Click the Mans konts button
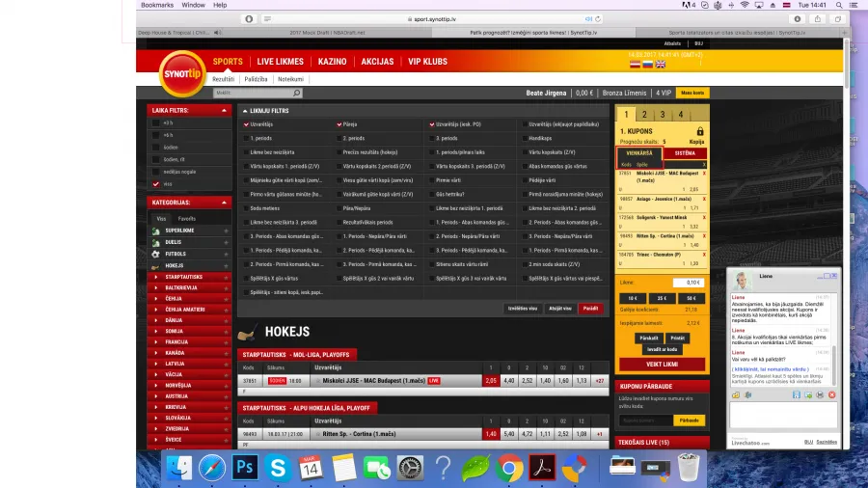Viewport: 868px width, 488px height. click(x=692, y=93)
